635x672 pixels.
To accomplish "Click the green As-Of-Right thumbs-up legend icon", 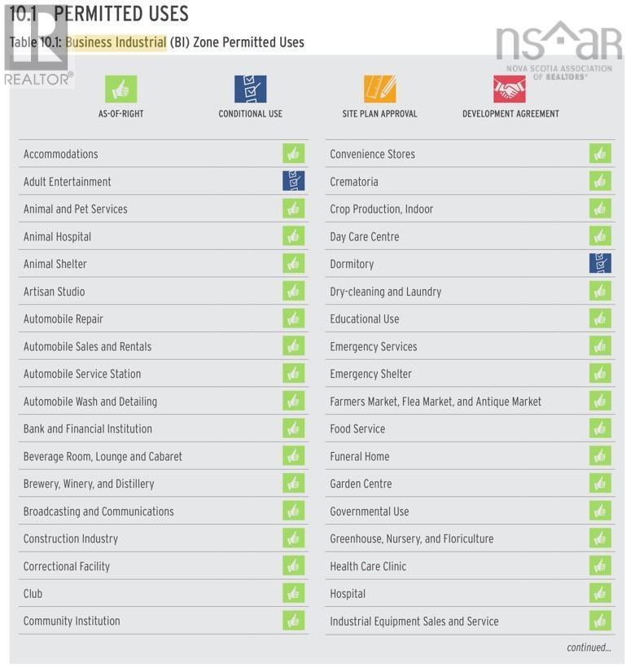I will pyautogui.click(x=121, y=89).
